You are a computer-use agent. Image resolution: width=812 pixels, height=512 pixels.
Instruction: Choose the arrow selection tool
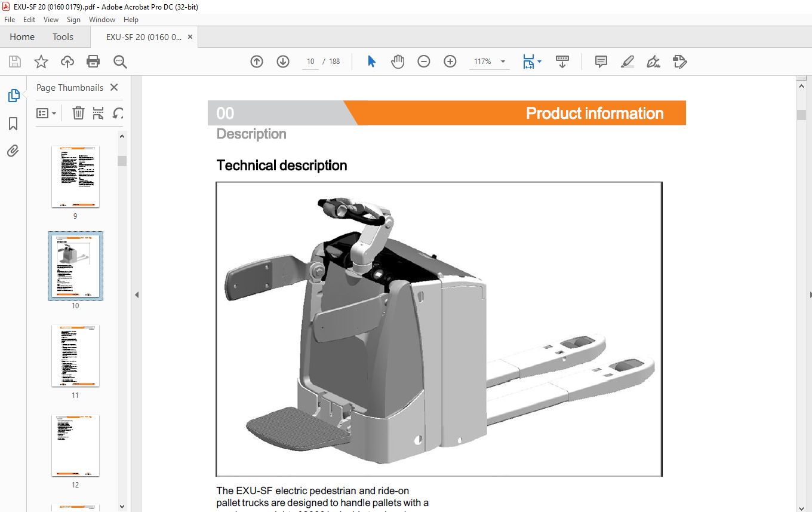point(371,62)
